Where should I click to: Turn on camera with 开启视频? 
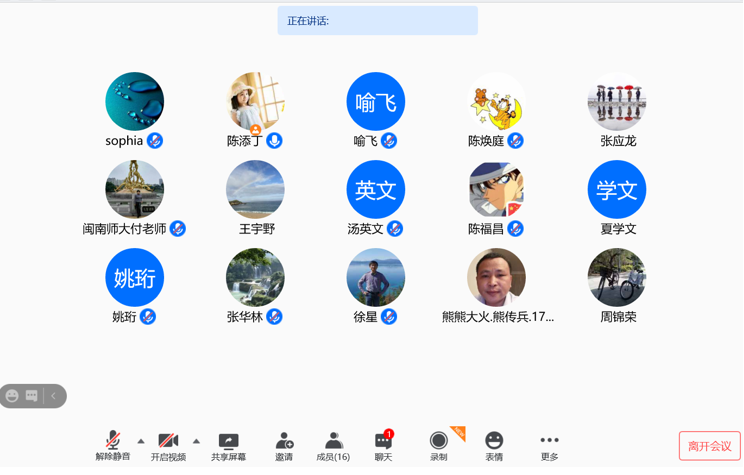pos(168,445)
